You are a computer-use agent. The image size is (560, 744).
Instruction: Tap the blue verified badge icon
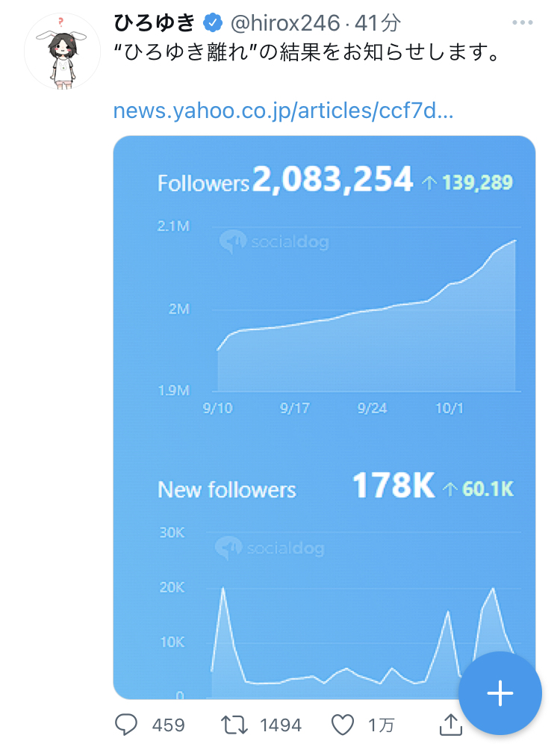[x=213, y=22]
